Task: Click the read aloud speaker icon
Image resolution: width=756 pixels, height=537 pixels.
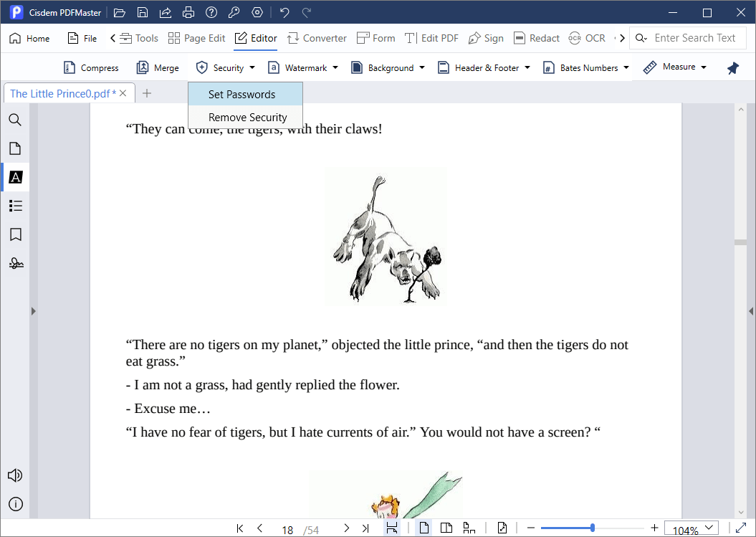Action: (x=15, y=475)
